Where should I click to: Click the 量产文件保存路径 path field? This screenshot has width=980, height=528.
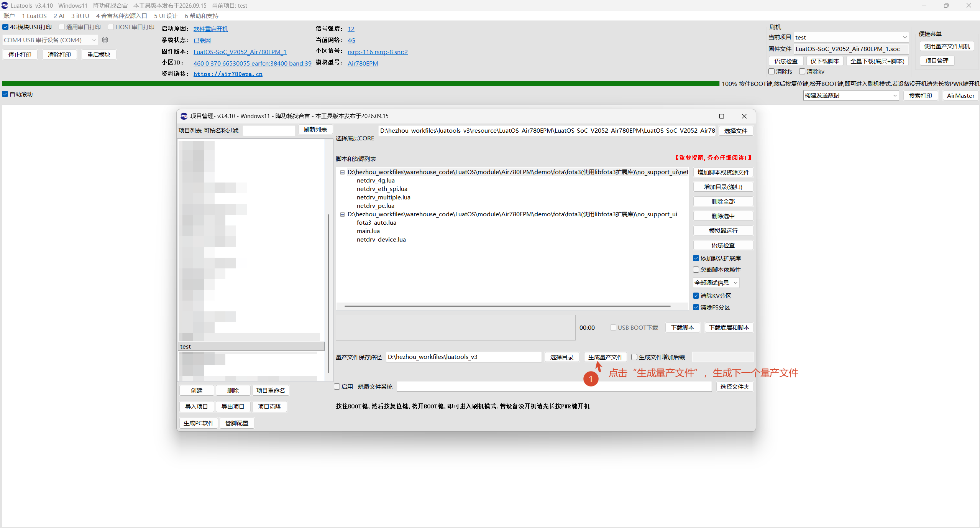point(464,357)
